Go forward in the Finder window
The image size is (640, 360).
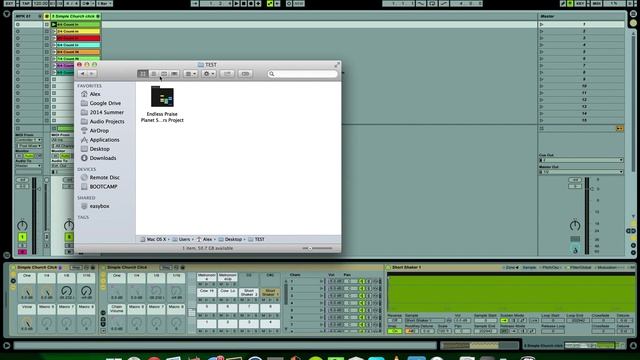[92, 74]
